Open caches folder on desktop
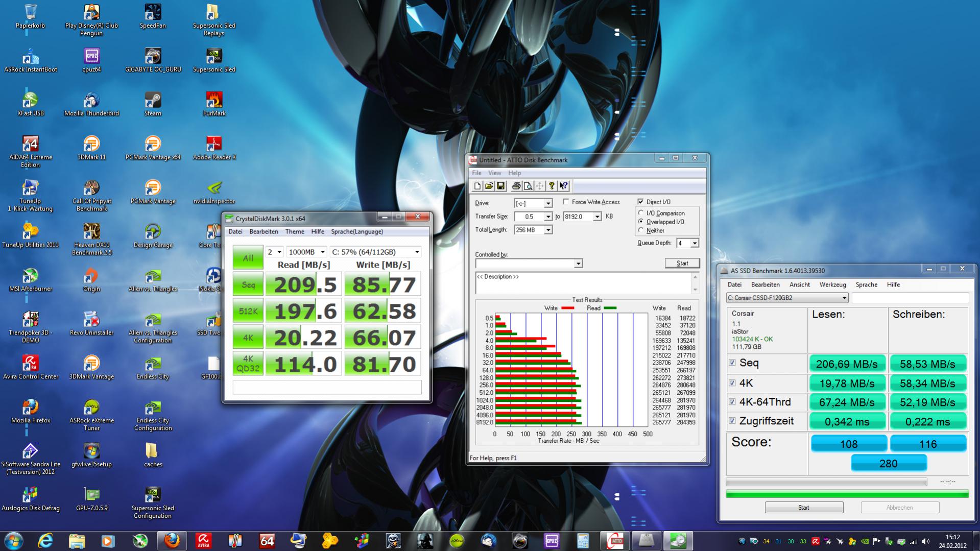This screenshot has height=551, width=980. click(153, 456)
